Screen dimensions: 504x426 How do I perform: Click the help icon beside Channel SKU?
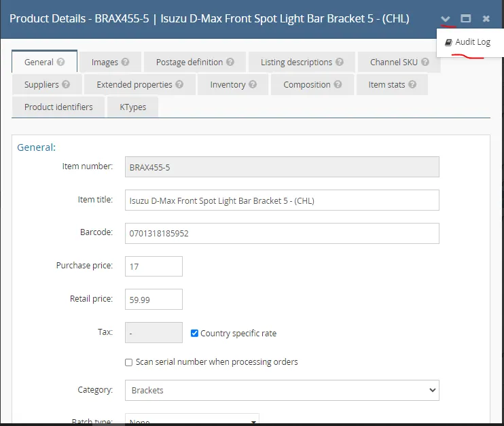pyautogui.click(x=425, y=62)
